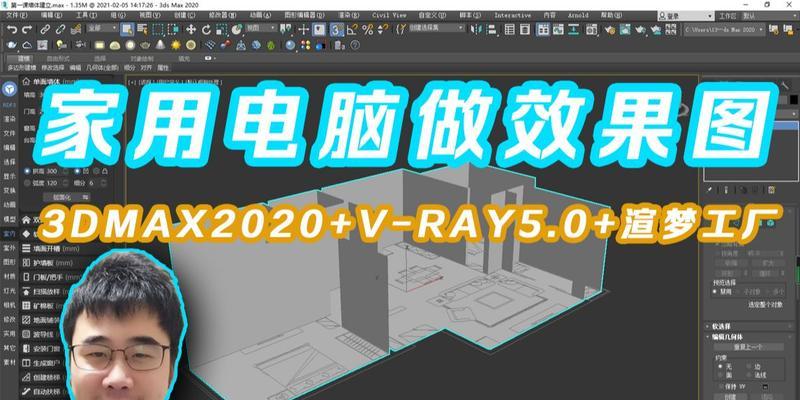Open the 全部 selection filter dropdown
800x400 pixels.
(x=102, y=29)
